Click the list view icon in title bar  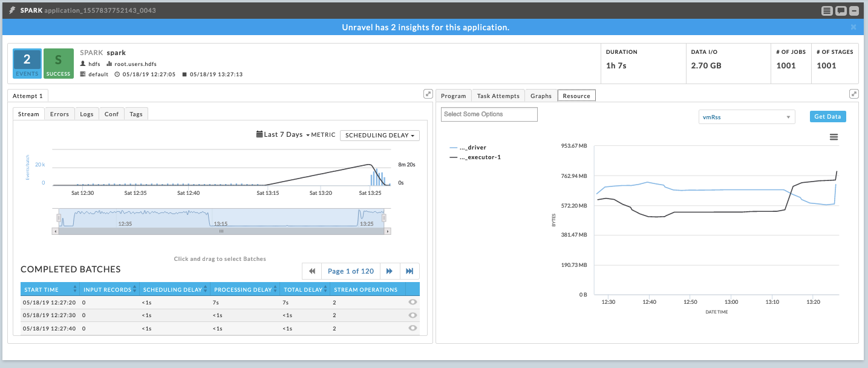point(827,11)
